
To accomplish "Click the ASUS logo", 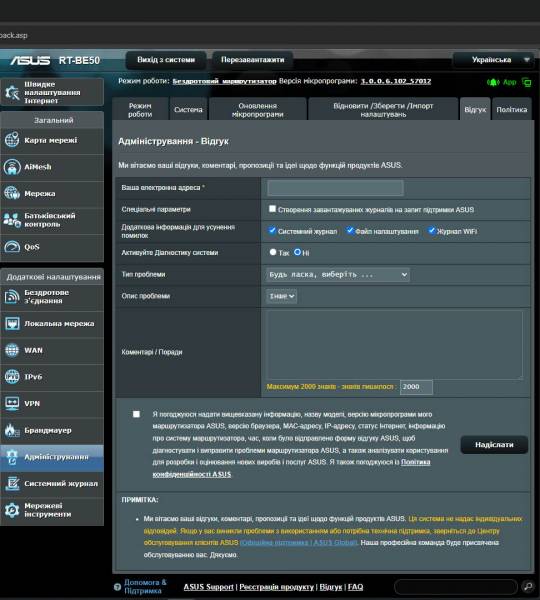I will point(30,60).
